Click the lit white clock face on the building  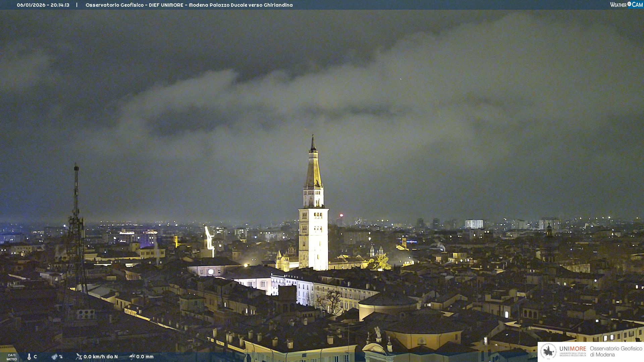pos(211,272)
